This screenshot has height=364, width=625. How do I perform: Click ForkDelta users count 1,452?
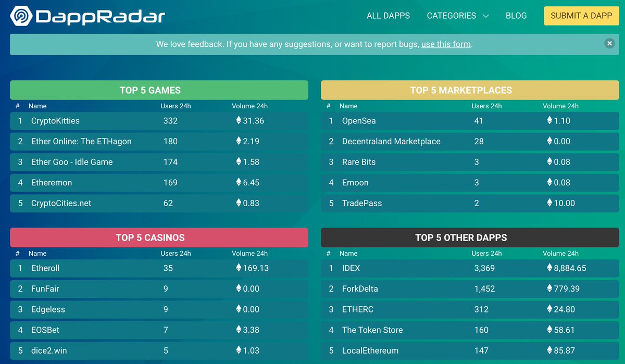click(484, 288)
